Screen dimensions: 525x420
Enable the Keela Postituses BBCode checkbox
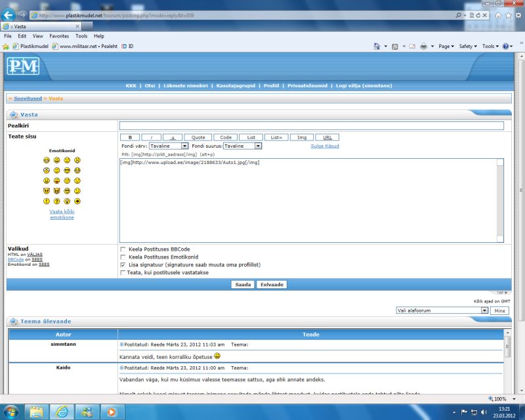(x=123, y=249)
